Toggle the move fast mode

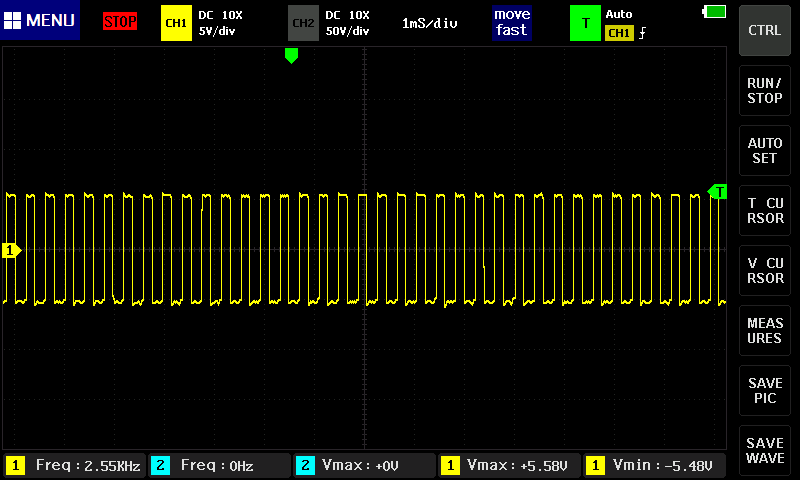click(510, 22)
